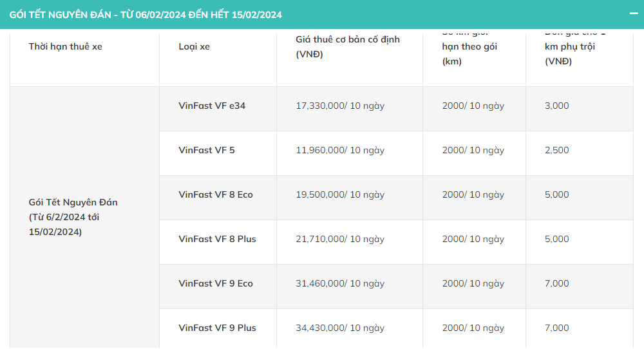Click the 'Loại xe' column header

(x=194, y=46)
